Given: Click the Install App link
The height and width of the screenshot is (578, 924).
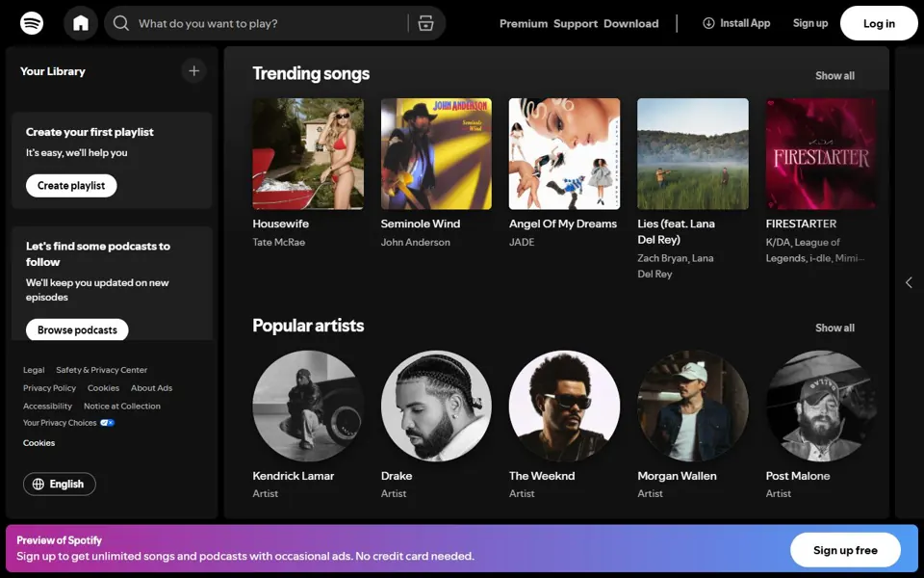Looking at the screenshot, I should (736, 23).
